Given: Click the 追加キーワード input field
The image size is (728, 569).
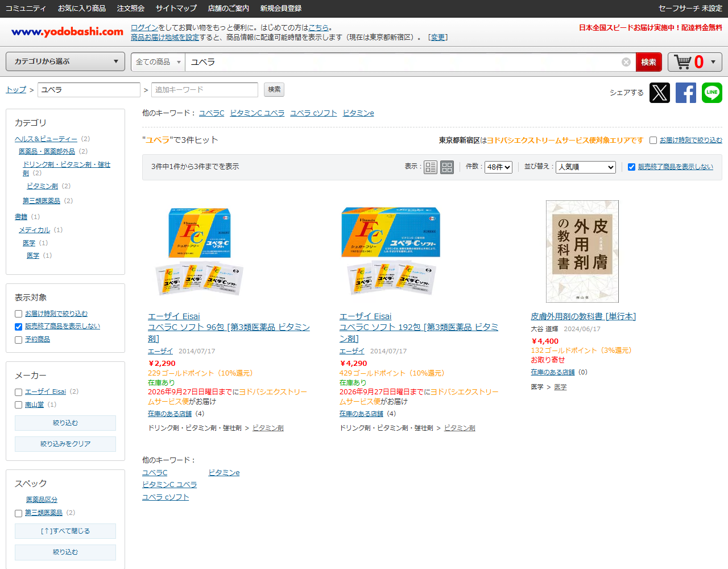Looking at the screenshot, I should [205, 90].
